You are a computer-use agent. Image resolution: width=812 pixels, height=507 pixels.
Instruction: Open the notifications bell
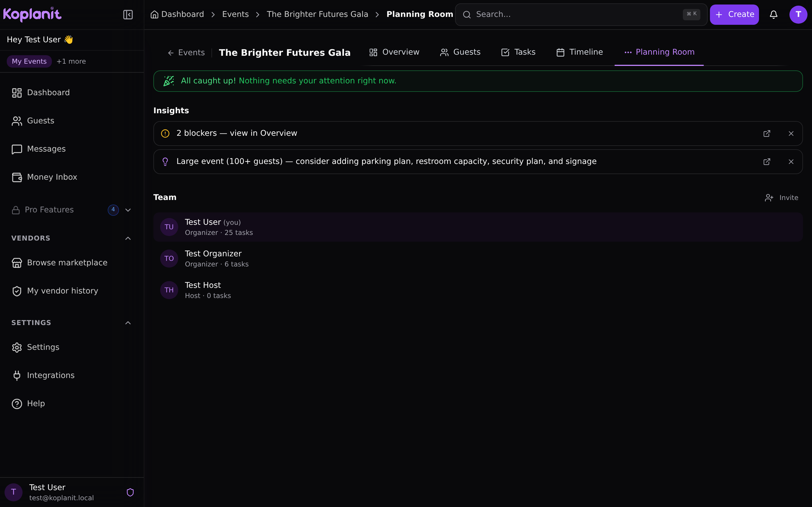(773, 14)
